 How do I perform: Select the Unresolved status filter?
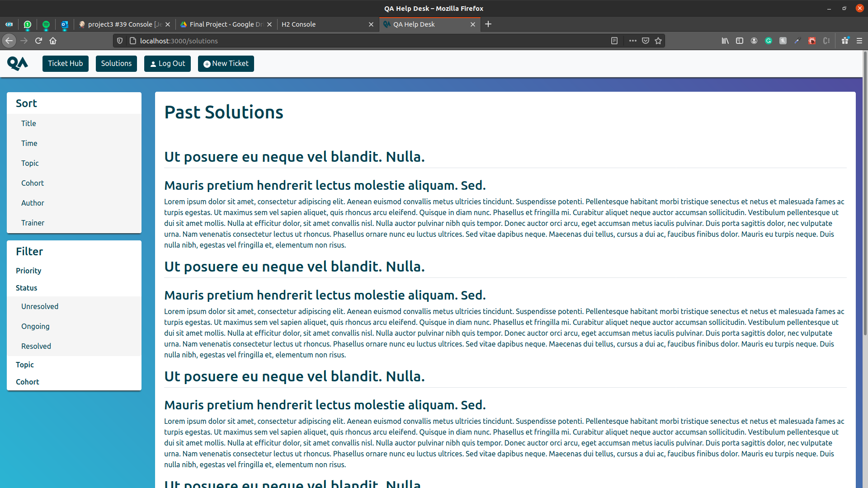[x=40, y=306]
